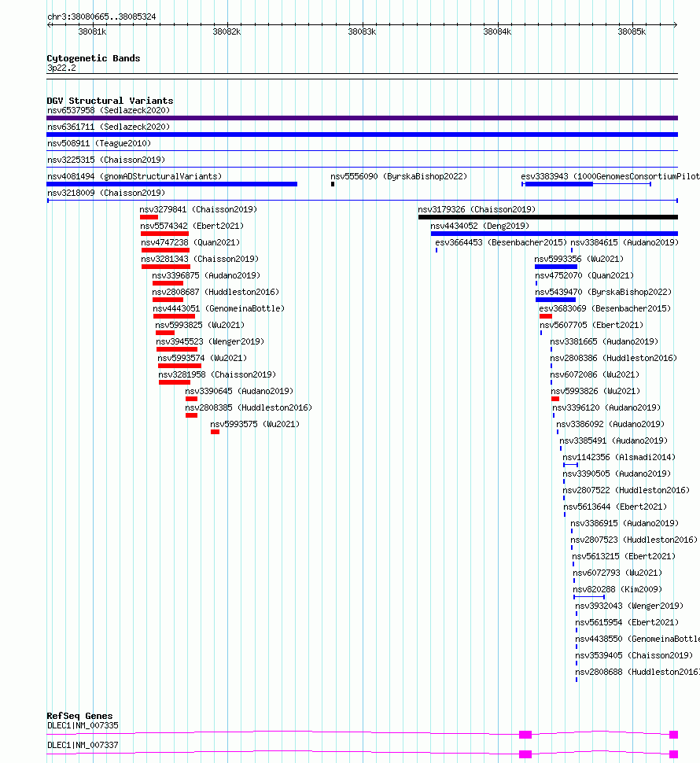Image resolution: width=700 pixels, height=763 pixels.
Task: Click esv3683069 (Besenbacher2015) label
Action: (605, 309)
